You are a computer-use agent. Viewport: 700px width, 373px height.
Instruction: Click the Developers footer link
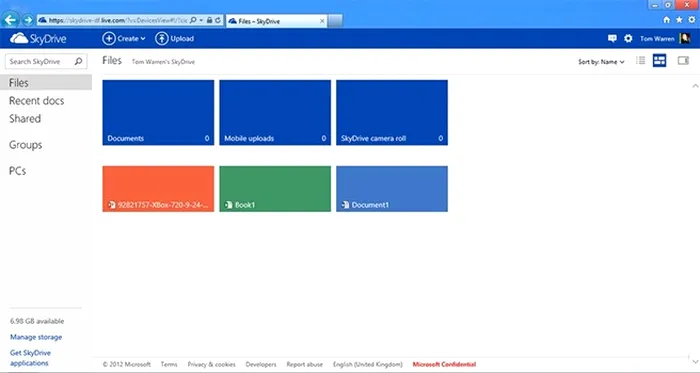point(261,365)
